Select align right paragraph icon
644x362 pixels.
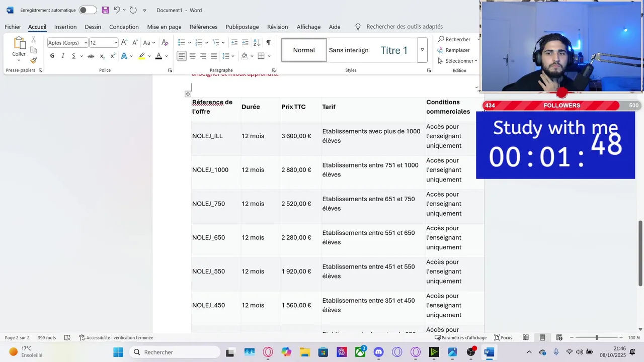pyautogui.click(x=203, y=56)
